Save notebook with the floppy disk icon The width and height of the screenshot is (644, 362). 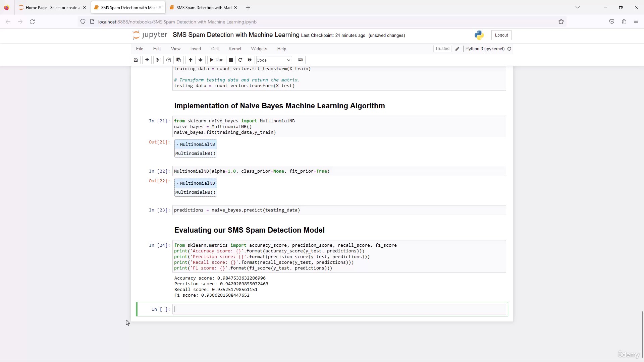(x=136, y=60)
